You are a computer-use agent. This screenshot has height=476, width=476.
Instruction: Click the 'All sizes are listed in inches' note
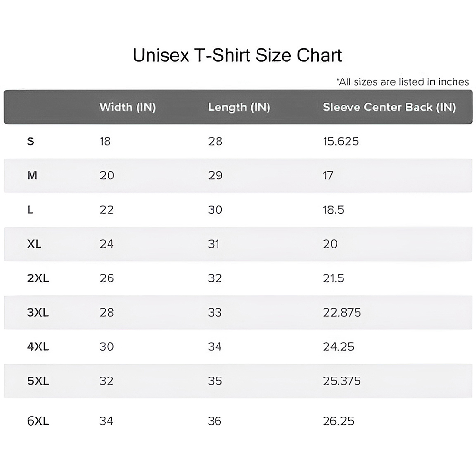pos(403,82)
